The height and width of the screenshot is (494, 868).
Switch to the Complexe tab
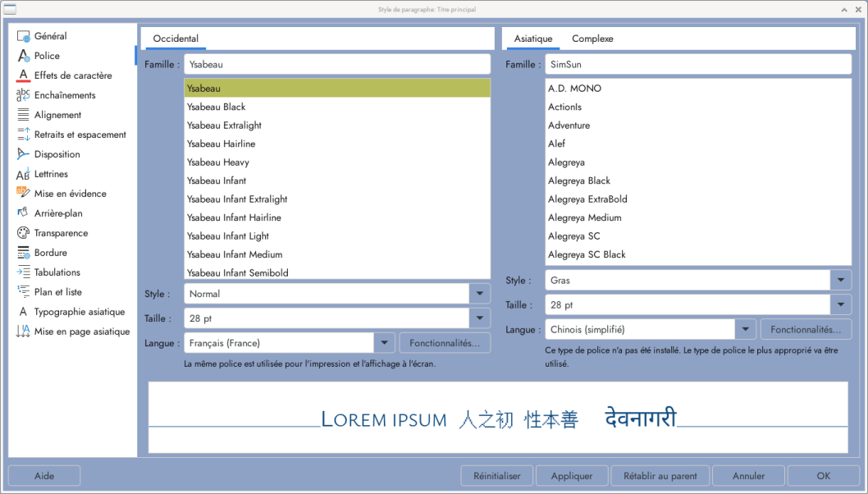592,39
